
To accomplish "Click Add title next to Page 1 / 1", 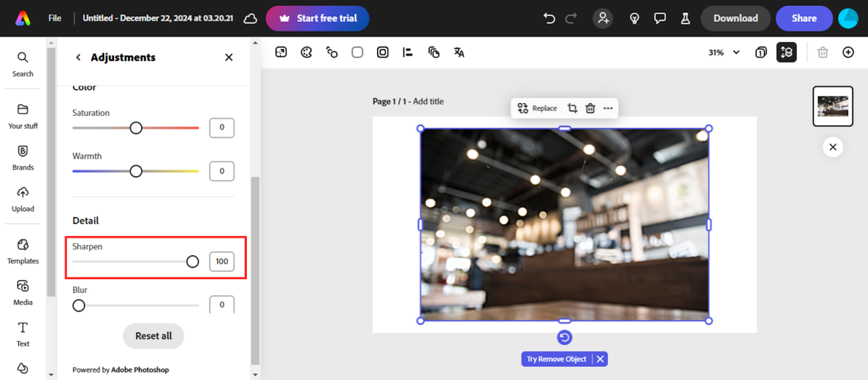I will (428, 101).
